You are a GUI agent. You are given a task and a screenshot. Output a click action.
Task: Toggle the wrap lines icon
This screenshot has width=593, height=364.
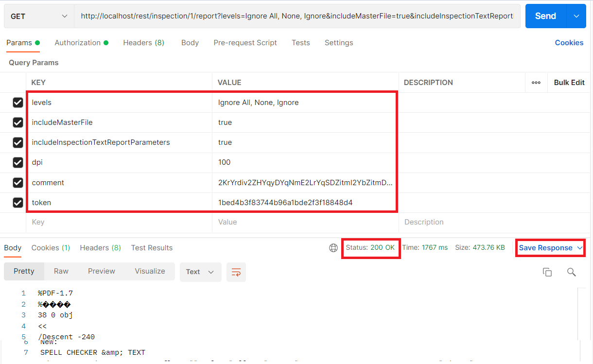tap(236, 272)
